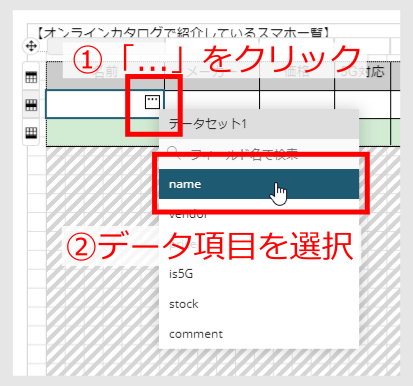
Task: Select the table footer row icon
Action: 31,133
